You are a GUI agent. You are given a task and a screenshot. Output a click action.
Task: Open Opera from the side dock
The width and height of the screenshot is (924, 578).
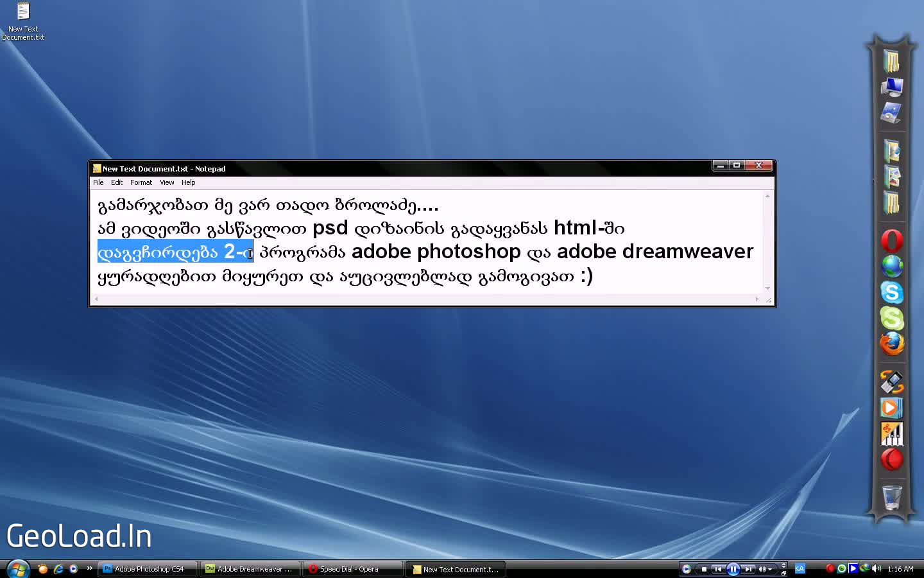[892, 241]
